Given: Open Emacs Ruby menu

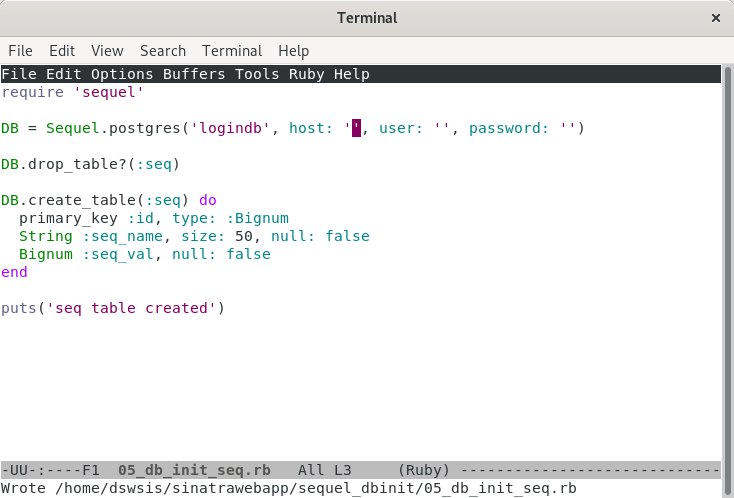Looking at the screenshot, I should tap(306, 74).
